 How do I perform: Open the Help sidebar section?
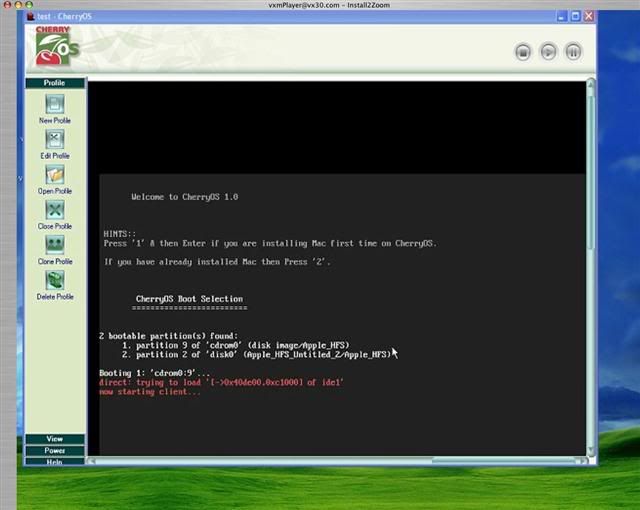click(55, 461)
